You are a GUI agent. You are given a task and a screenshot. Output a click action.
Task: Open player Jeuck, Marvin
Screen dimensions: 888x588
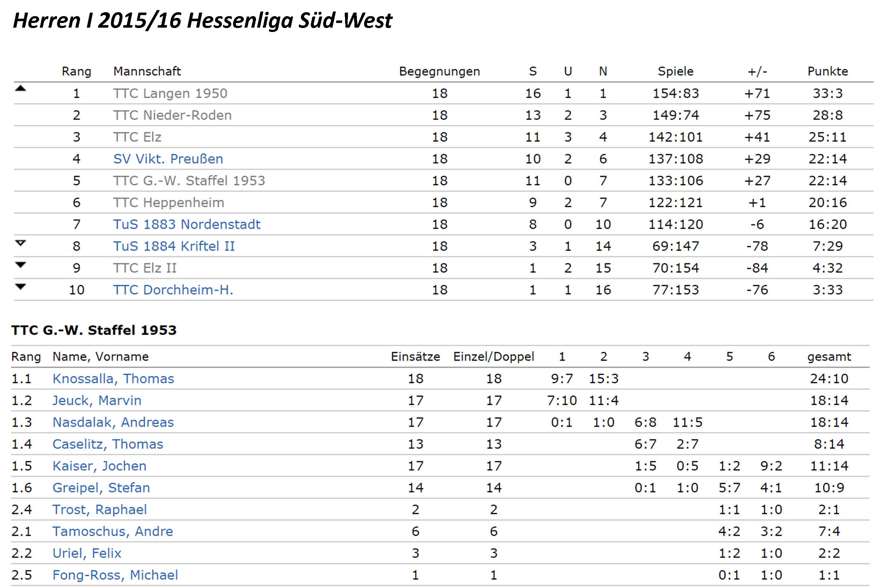(97, 401)
